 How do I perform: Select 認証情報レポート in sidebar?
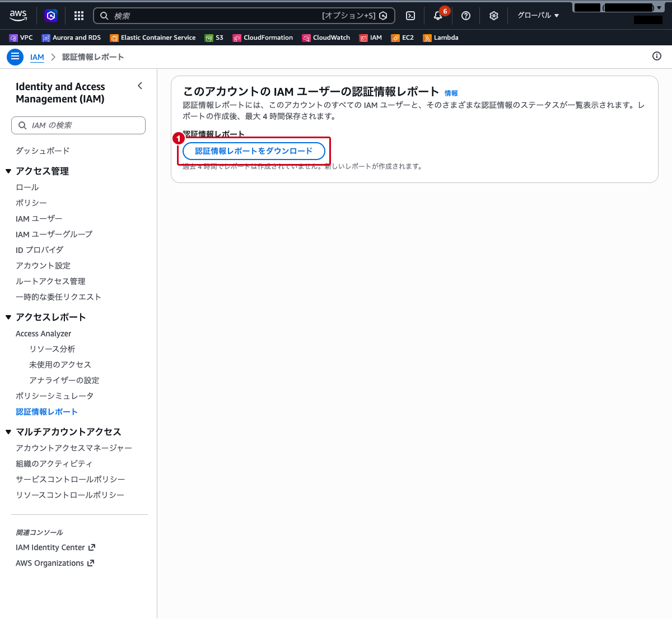[x=46, y=411]
